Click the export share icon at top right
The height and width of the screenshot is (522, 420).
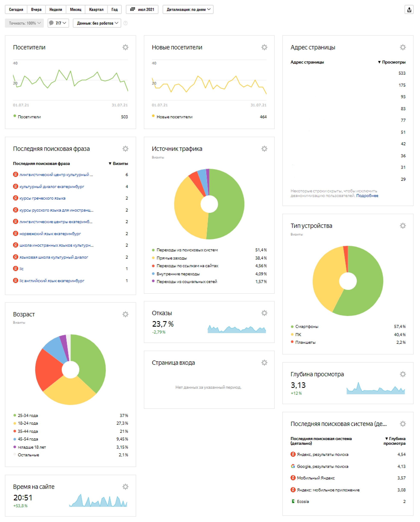coord(409,10)
